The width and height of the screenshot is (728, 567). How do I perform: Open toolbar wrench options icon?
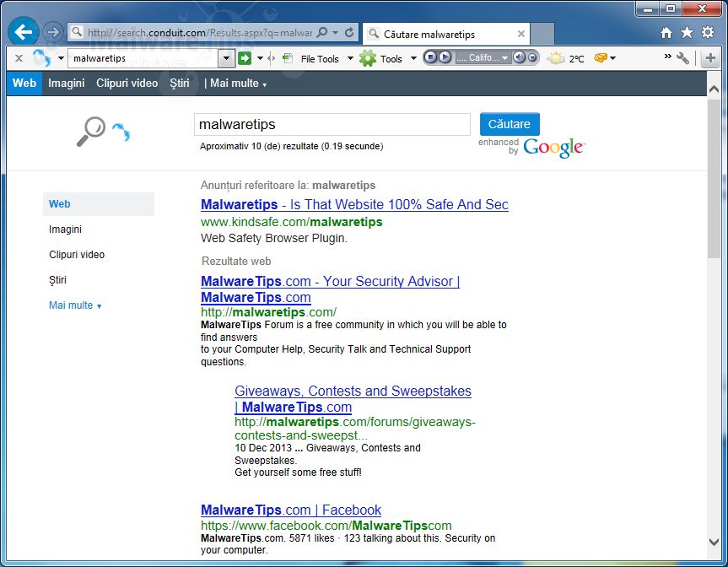point(682,58)
